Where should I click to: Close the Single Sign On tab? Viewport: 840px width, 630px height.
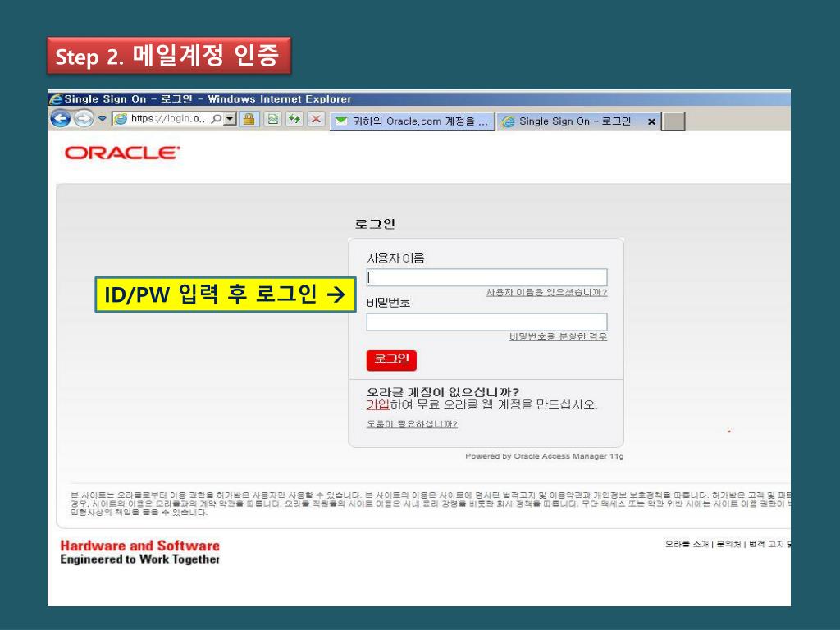(651, 121)
